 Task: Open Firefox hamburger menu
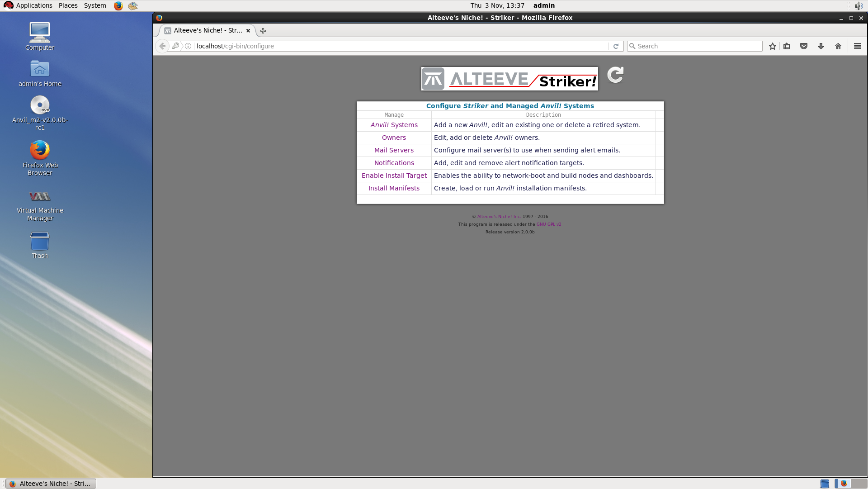[857, 46]
